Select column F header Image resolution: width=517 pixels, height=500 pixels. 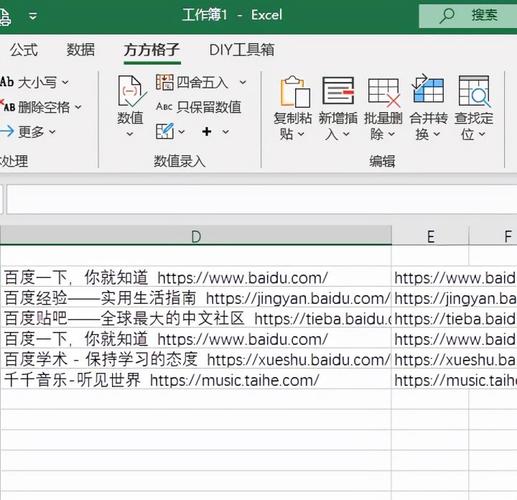[x=493, y=236]
